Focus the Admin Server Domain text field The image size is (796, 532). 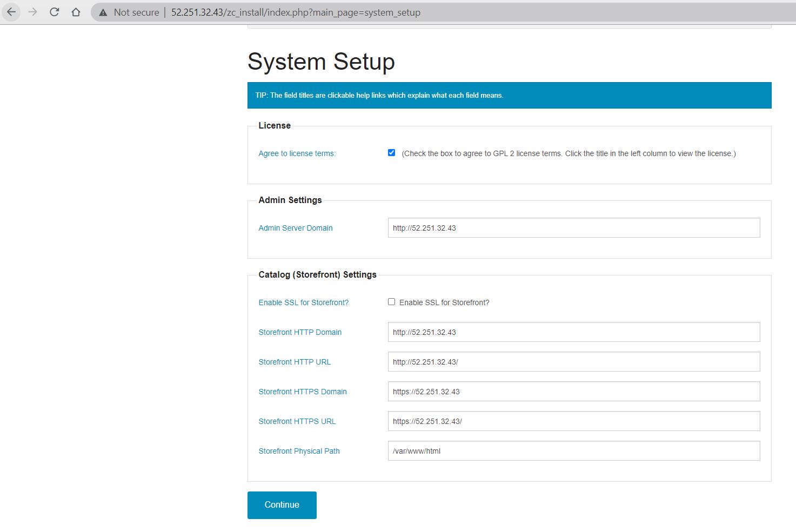[x=573, y=228]
